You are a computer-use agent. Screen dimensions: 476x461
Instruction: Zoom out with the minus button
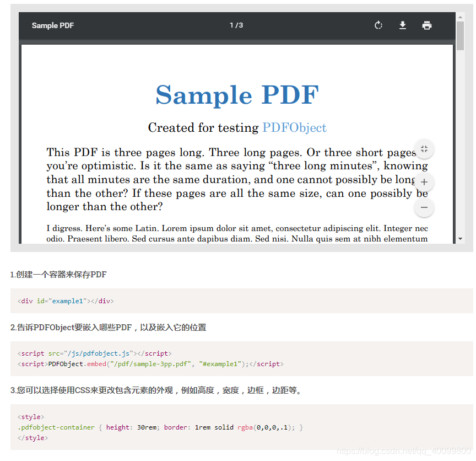[x=424, y=207]
